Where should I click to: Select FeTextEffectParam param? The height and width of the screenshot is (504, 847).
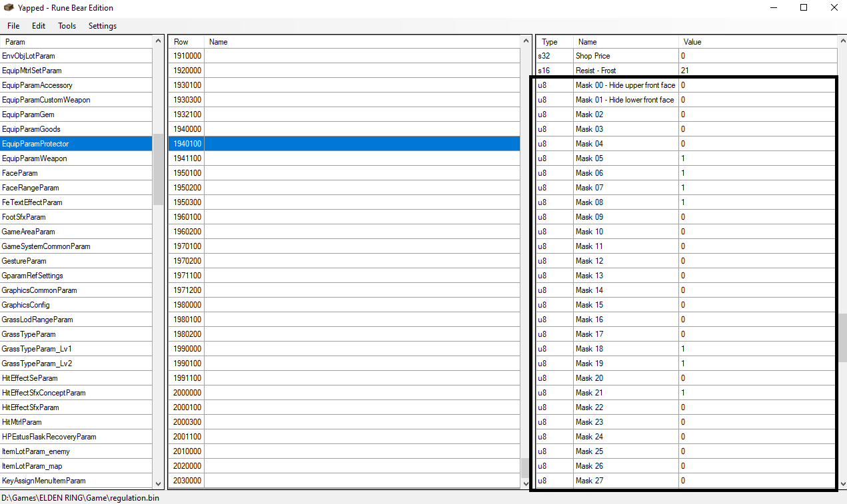point(76,202)
